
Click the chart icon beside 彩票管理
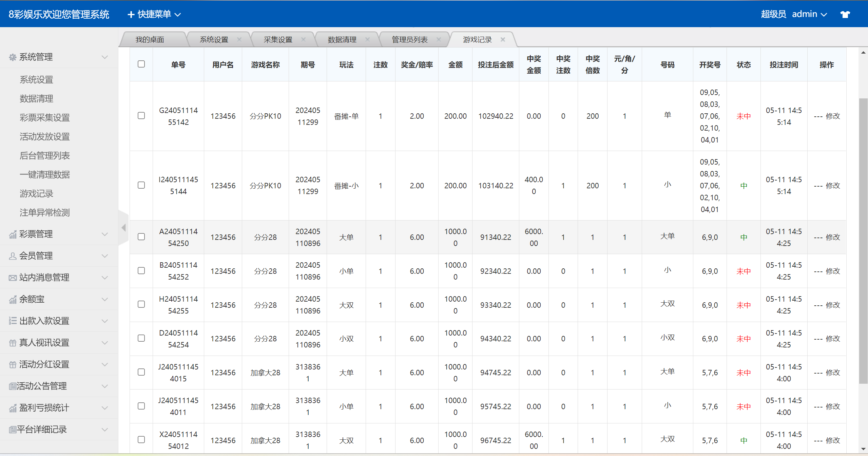point(13,234)
